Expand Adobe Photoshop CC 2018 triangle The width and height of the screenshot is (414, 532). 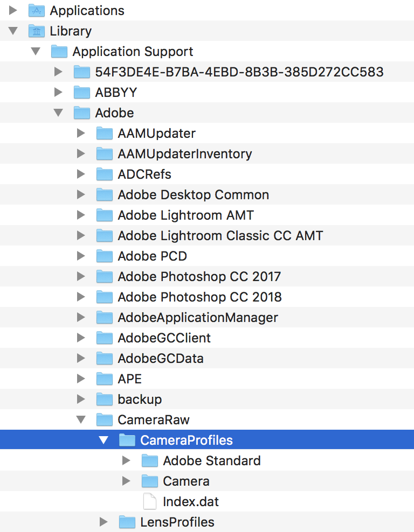81,297
